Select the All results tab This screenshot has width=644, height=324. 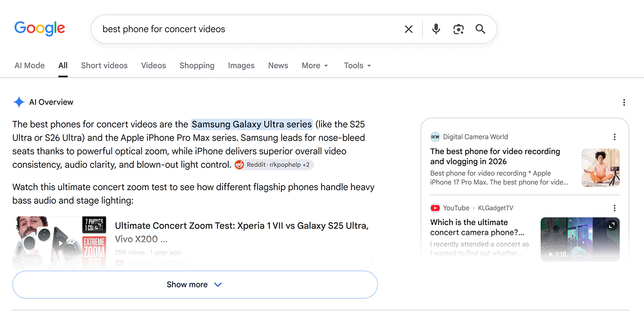[63, 65]
